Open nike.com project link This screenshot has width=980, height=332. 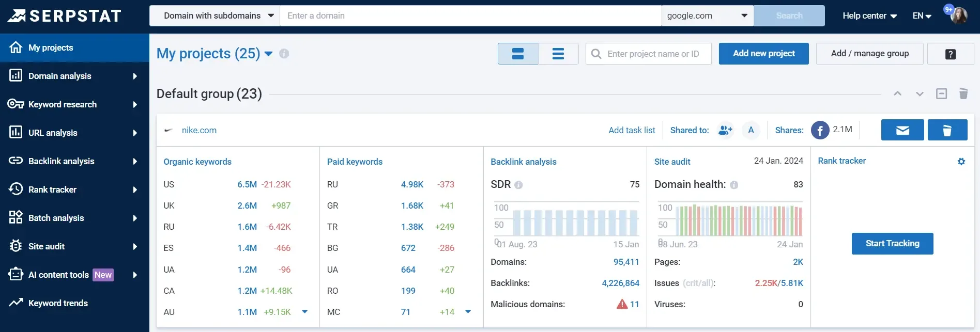coord(199,130)
